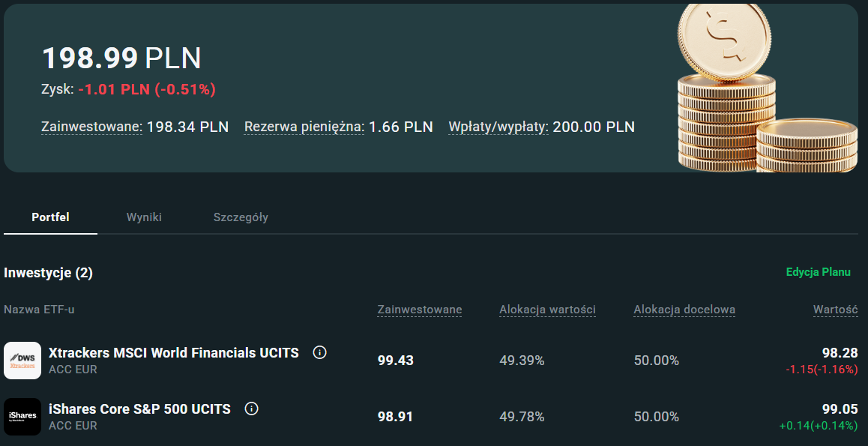Screen dimensions: 868x446
Task: Open info icon for Xtrackers MSCI World Financials
Action: click(x=320, y=352)
